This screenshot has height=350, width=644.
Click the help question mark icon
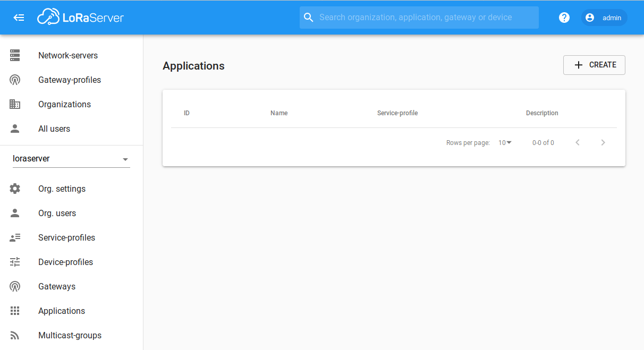click(564, 17)
